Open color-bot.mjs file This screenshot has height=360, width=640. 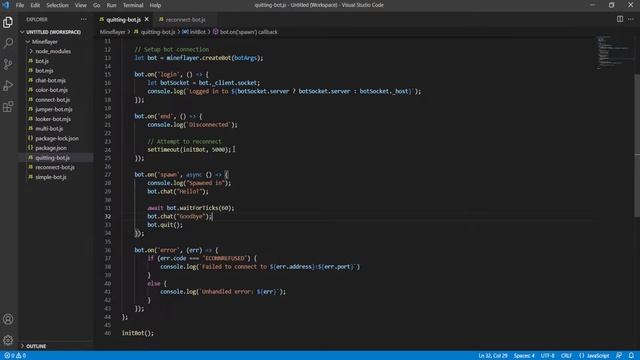[51, 90]
